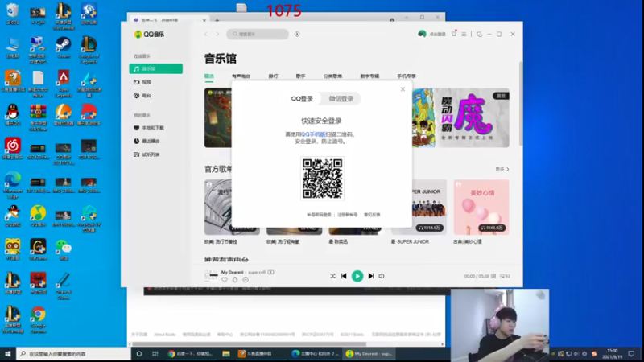Screen dimensions: 644x362
Task: Play the current song
Action: 357,276
